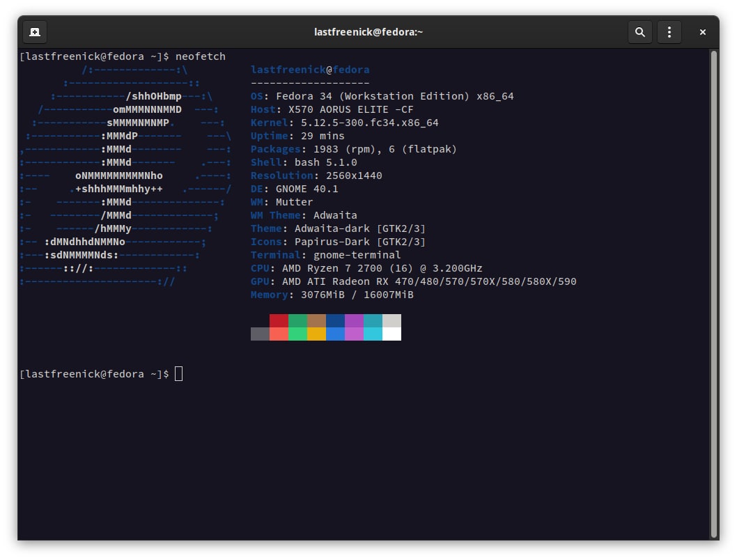
Task: Click the window title lastfreenick@fedora:~
Action: 368,32
